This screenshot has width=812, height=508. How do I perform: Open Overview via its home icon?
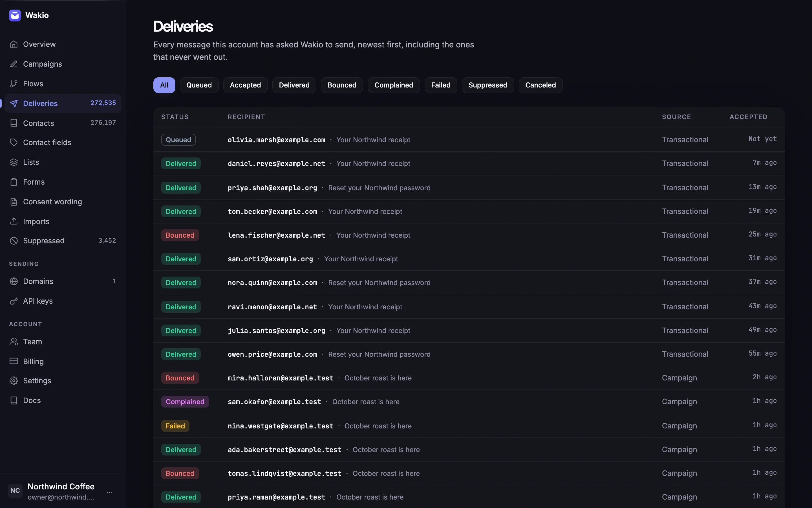[14, 44]
